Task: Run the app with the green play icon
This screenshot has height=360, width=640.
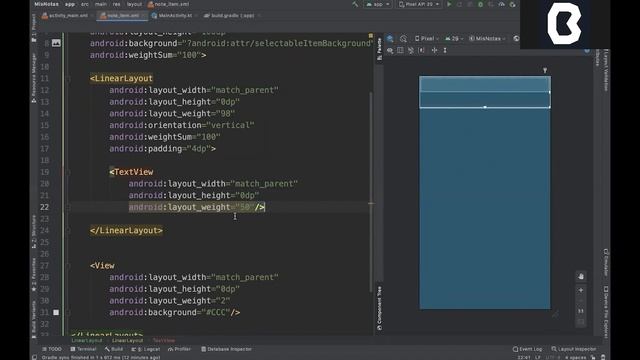Action: tap(449, 4)
